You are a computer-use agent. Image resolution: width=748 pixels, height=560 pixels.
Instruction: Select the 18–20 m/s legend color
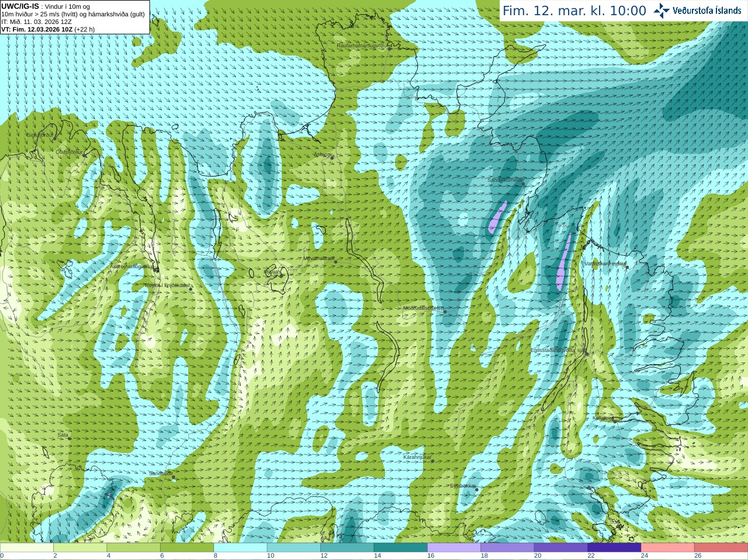[x=508, y=548]
